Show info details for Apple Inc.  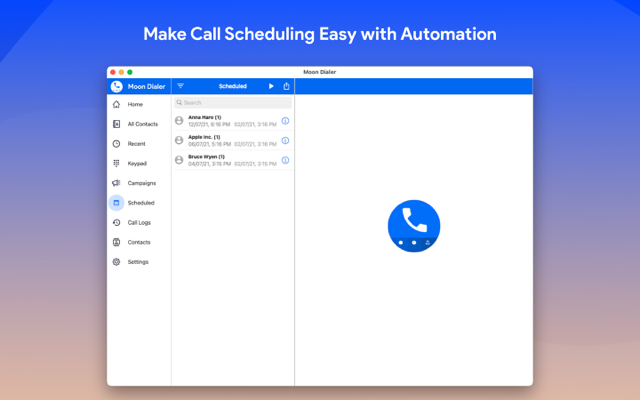click(x=285, y=140)
